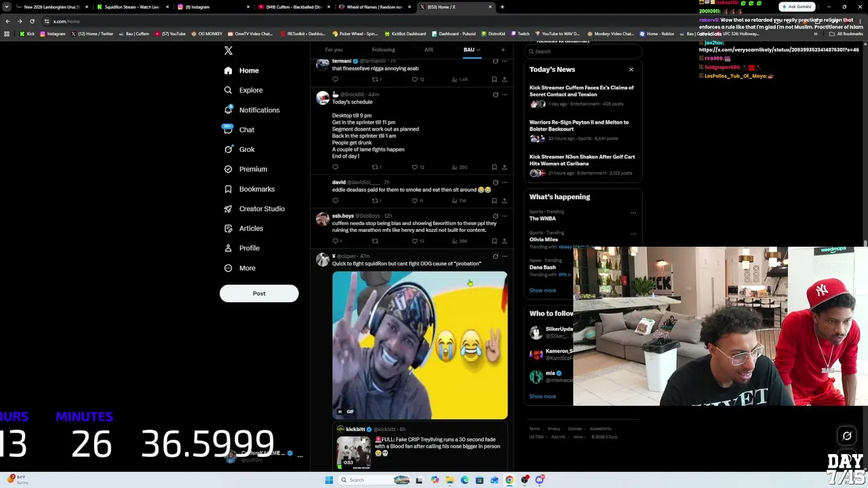Viewport: 868px width, 488px height.
Task: Open the Twitch bookmark
Action: coord(520,34)
